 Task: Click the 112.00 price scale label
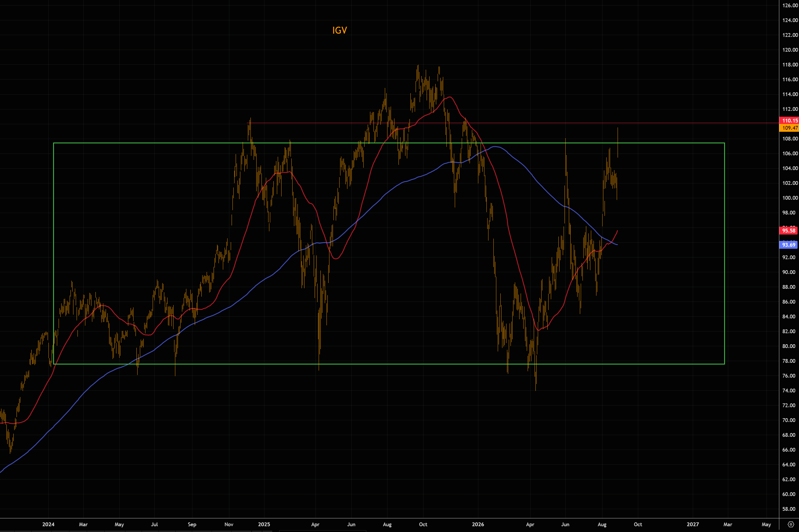(790, 109)
